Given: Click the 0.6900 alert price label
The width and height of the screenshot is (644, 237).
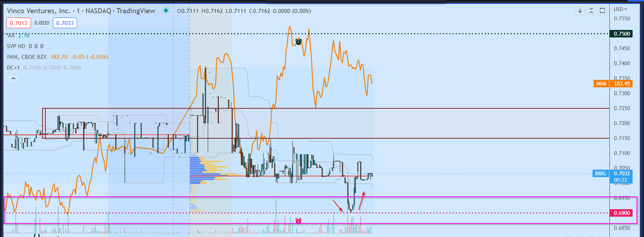Looking at the screenshot, I should 621,213.
